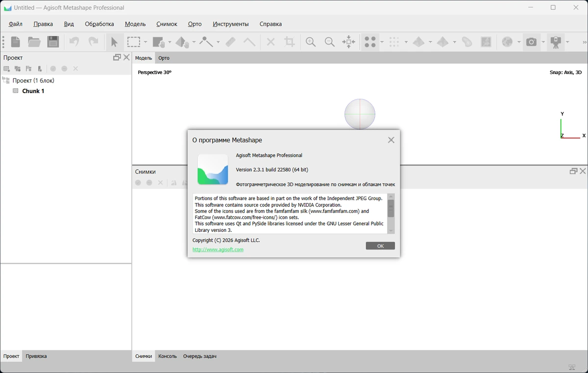Click the rotation trackball sphere in the viewport

pos(360,114)
